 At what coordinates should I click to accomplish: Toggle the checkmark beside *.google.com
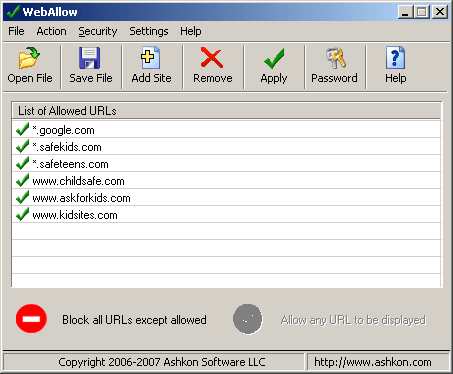[23, 129]
